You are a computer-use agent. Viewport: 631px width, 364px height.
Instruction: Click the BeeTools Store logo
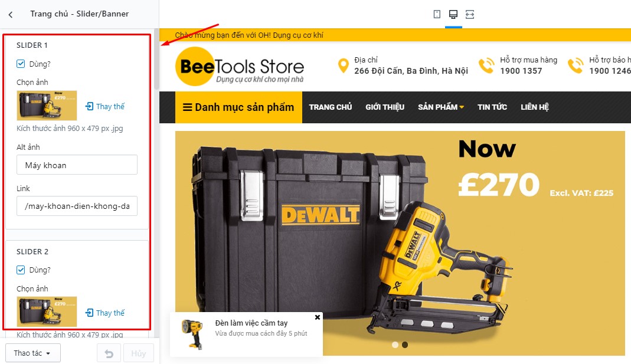pyautogui.click(x=240, y=66)
